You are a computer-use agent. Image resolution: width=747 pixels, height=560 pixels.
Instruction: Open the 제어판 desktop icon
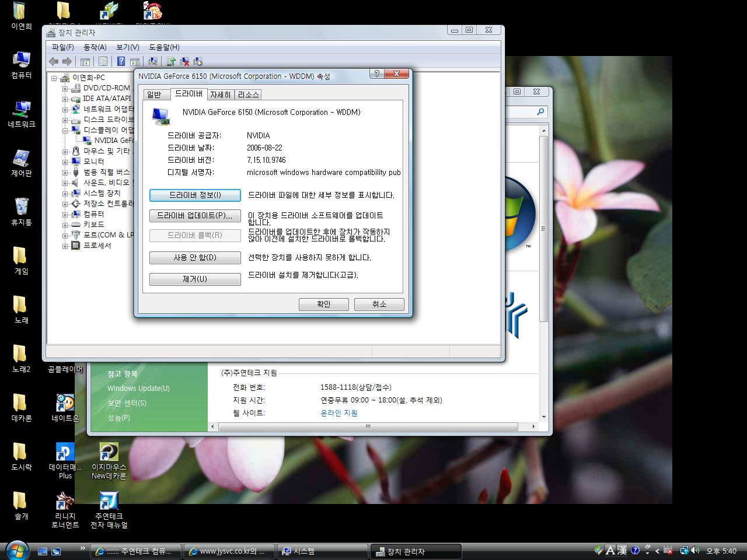click(x=22, y=163)
